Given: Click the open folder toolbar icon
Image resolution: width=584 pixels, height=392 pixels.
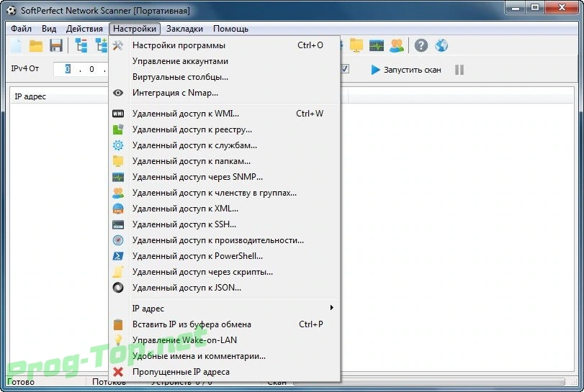Looking at the screenshot, I should [x=36, y=45].
